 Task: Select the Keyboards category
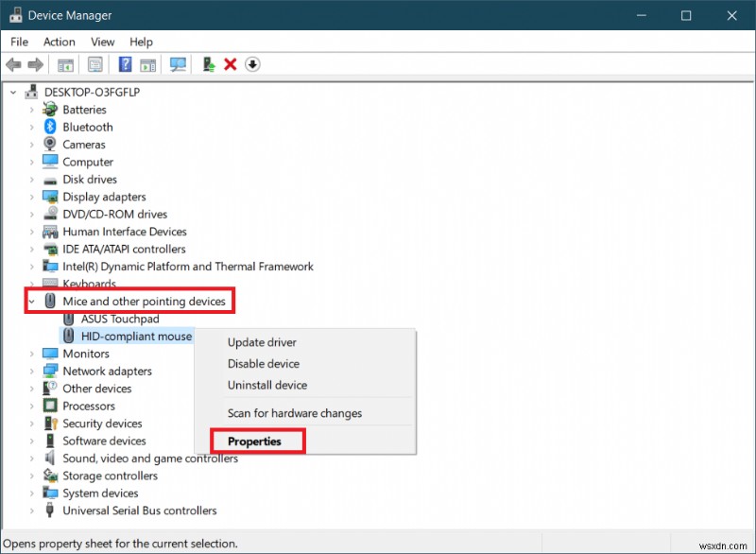tap(89, 284)
